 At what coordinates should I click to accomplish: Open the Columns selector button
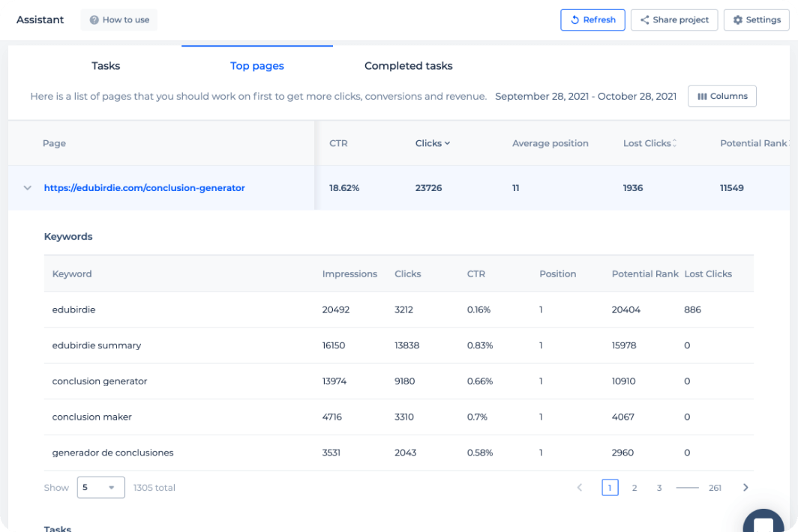[721, 96]
